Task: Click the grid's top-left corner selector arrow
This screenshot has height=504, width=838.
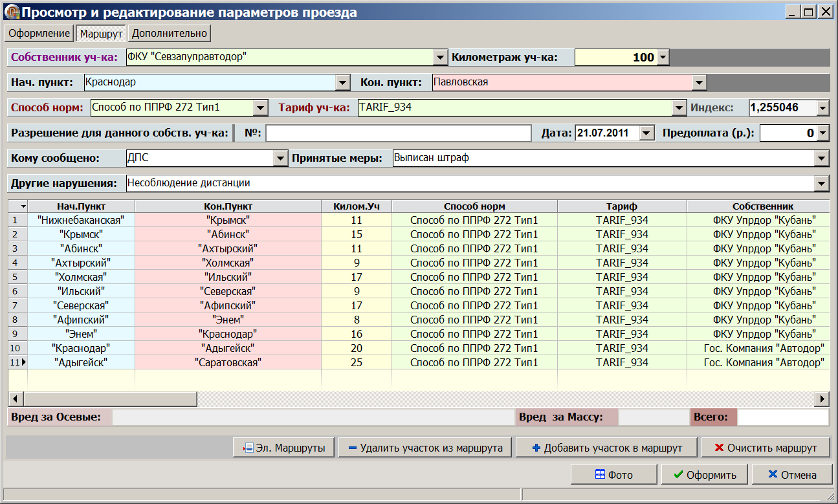Action: [x=23, y=206]
